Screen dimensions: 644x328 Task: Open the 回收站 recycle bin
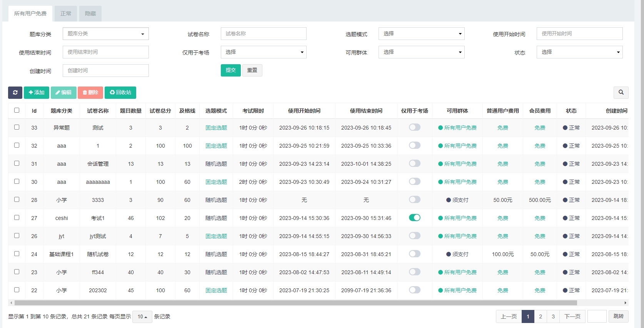click(120, 93)
